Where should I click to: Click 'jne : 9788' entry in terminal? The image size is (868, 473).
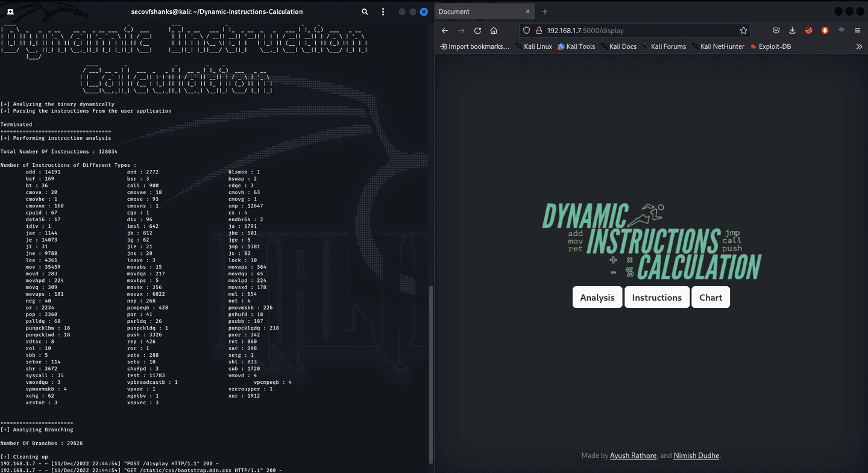41,254
